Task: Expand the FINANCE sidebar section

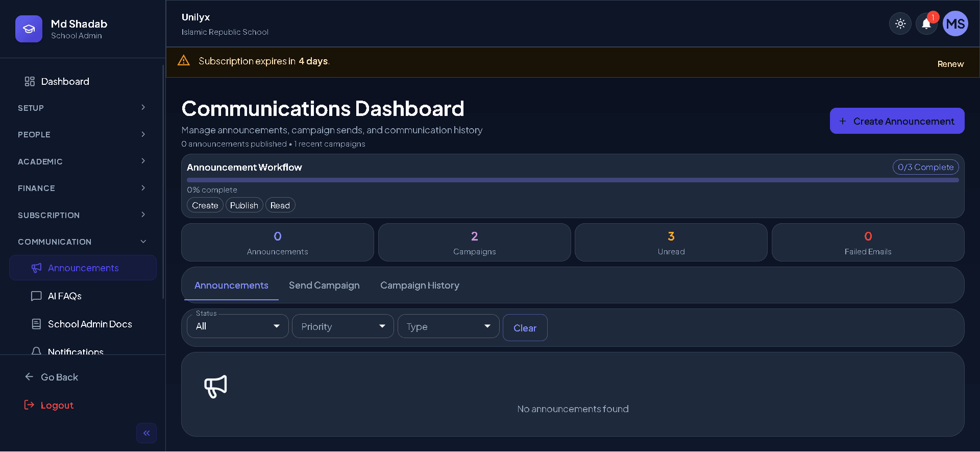Action: [x=82, y=188]
